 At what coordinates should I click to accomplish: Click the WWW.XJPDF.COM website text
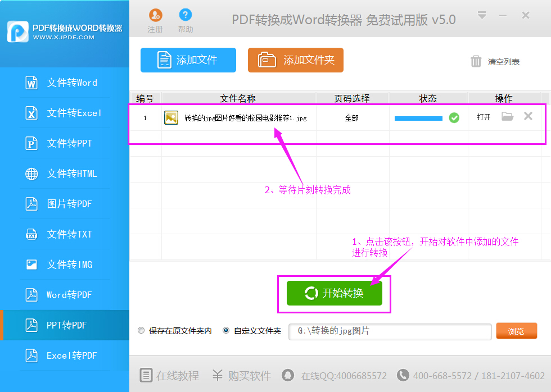pos(64,37)
